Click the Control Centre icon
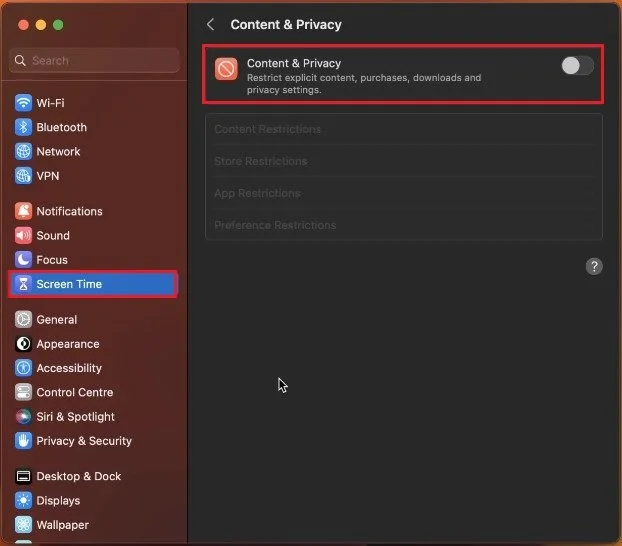Image resolution: width=622 pixels, height=546 pixels. coord(23,392)
